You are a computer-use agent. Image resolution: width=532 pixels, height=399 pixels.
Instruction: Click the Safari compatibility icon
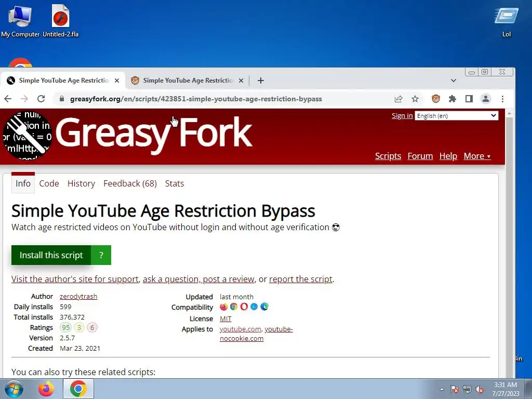coord(254,307)
